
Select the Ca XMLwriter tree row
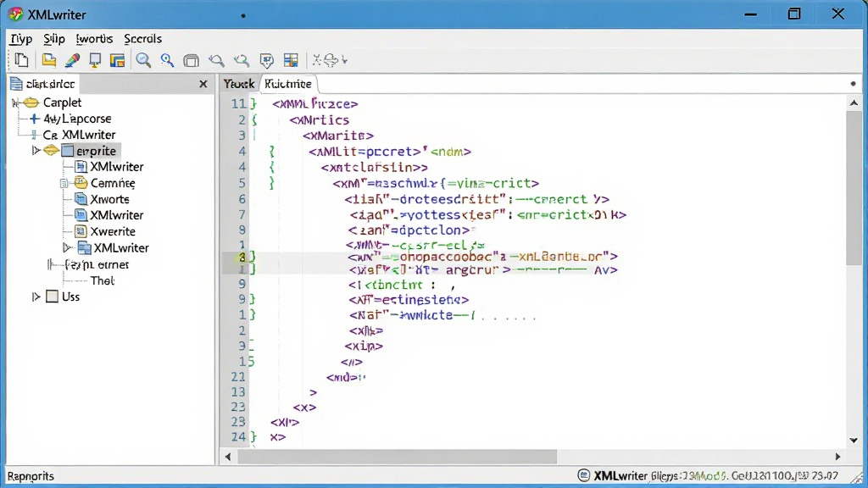(x=79, y=135)
